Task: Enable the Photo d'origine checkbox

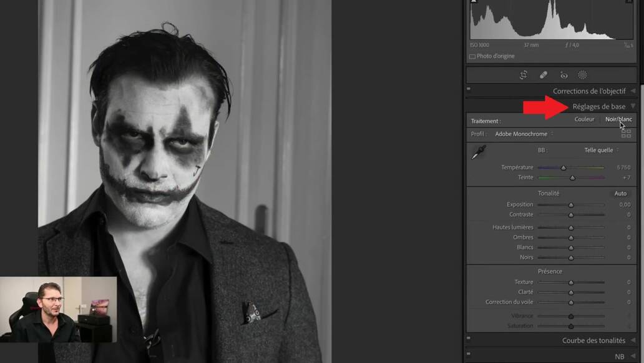Action: [x=472, y=56]
